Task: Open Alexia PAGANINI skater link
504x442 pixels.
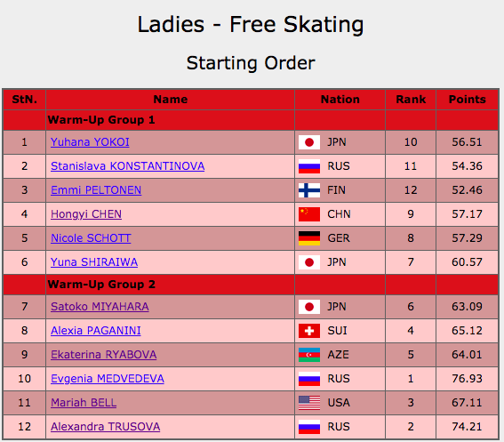Action: 96,331
